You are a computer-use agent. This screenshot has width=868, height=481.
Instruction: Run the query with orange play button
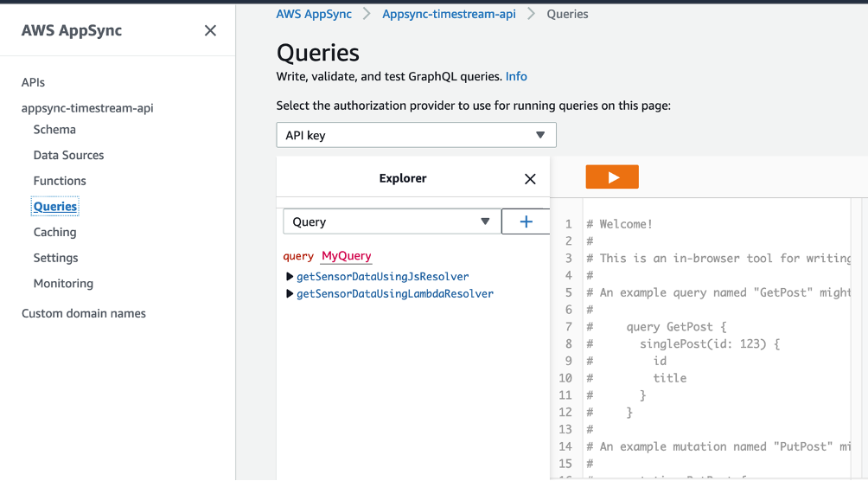point(612,176)
